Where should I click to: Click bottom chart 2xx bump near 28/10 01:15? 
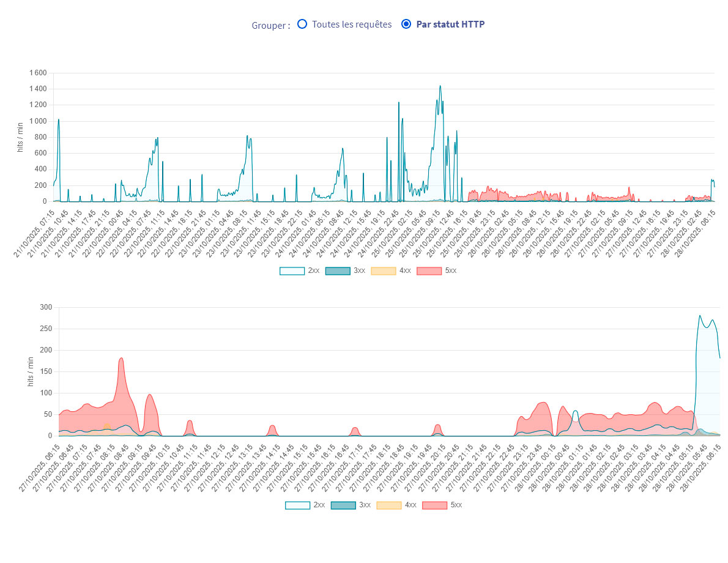(574, 412)
